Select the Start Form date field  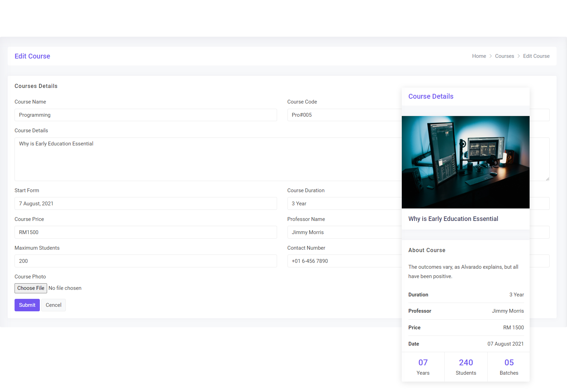coord(145,204)
